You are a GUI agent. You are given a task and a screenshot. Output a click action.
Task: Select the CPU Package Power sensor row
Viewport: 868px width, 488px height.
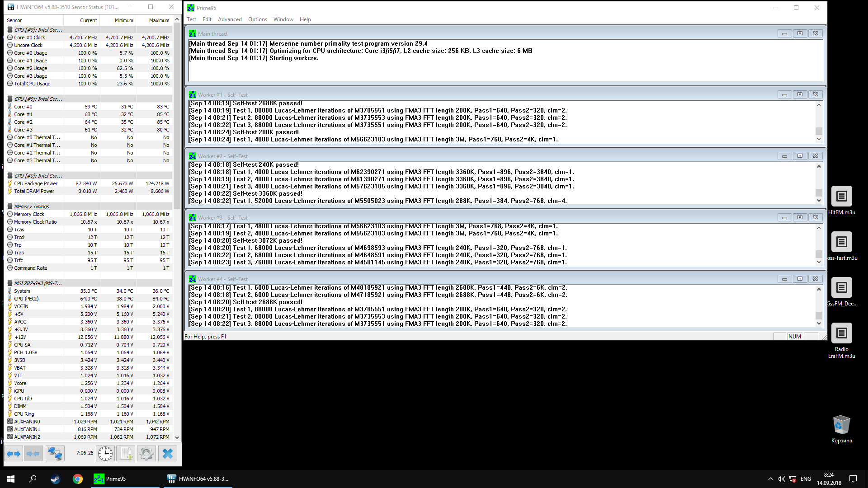(36, 183)
